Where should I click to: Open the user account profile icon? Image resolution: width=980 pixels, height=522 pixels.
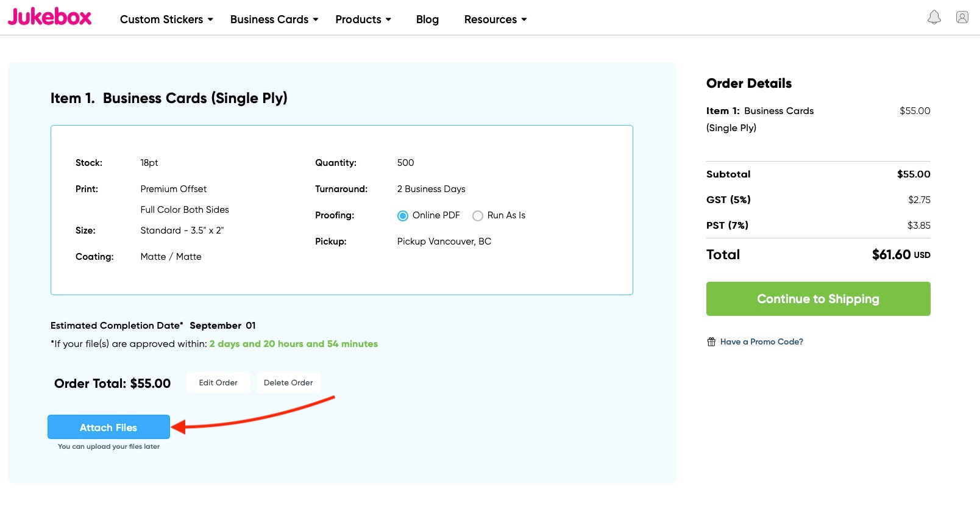point(962,17)
